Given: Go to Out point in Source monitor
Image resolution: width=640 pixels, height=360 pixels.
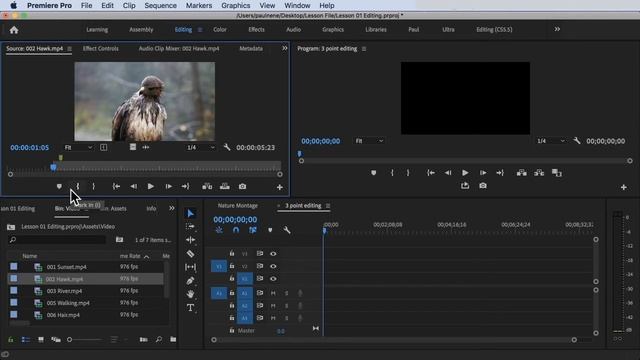Looking at the screenshot, I should tap(185, 187).
